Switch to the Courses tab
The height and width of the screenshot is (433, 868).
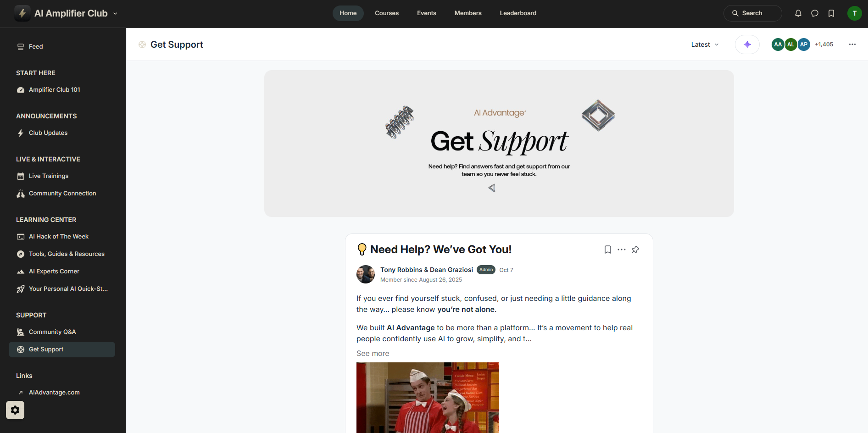pyautogui.click(x=387, y=13)
